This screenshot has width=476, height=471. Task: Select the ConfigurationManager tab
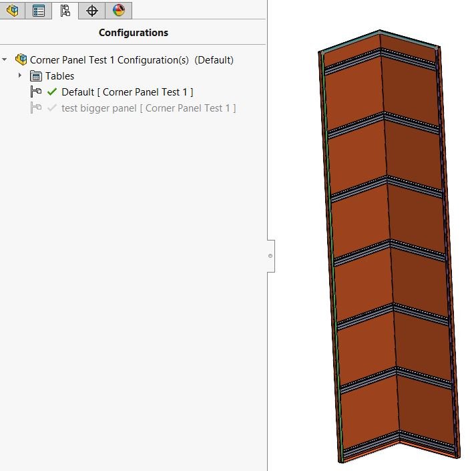click(x=65, y=11)
